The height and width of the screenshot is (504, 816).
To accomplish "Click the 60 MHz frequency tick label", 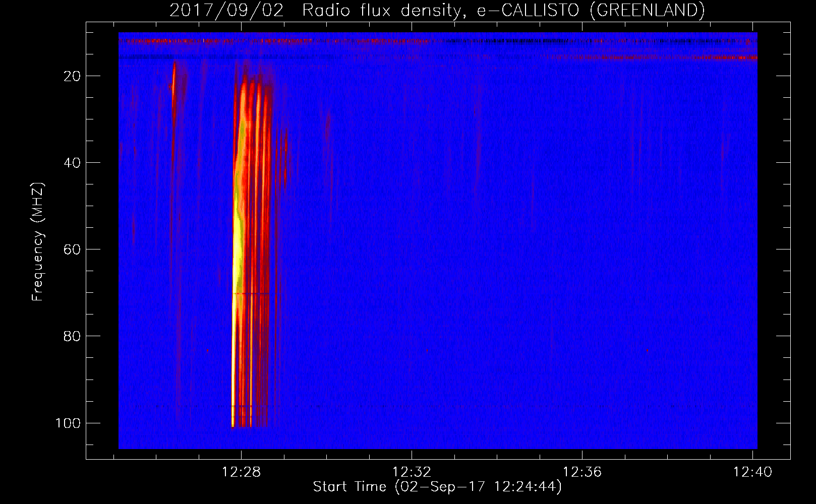I will click(x=72, y=249).
